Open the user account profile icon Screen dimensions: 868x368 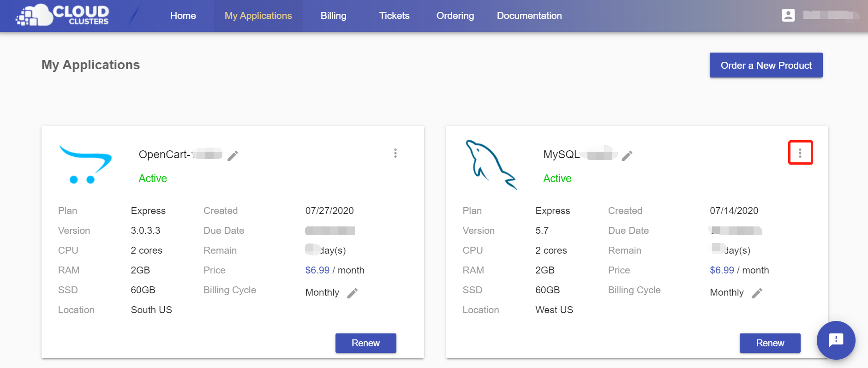[788, 15]
